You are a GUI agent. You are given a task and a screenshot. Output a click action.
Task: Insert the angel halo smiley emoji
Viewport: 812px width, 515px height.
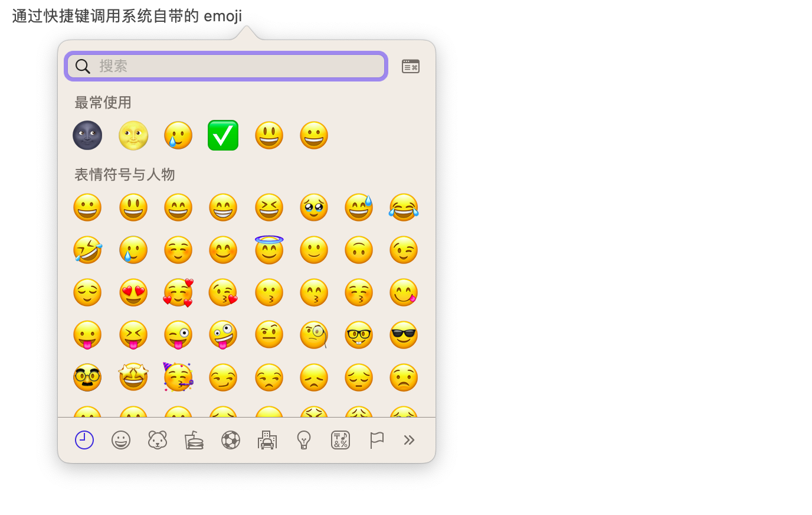point(269,250)
